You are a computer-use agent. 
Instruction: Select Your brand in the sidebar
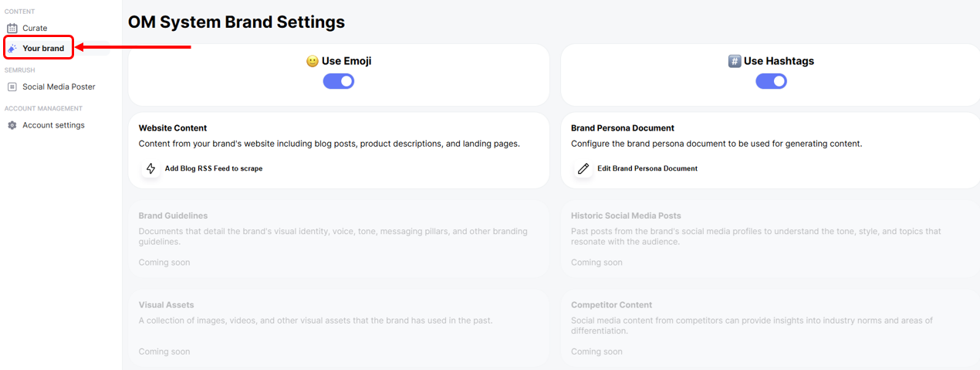(43, 49)
